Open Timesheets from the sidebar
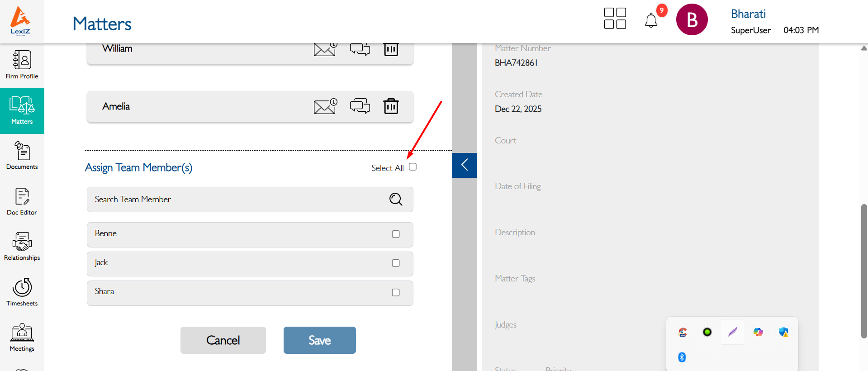This screenshot has height=371, width=868. tap(22, 292)
